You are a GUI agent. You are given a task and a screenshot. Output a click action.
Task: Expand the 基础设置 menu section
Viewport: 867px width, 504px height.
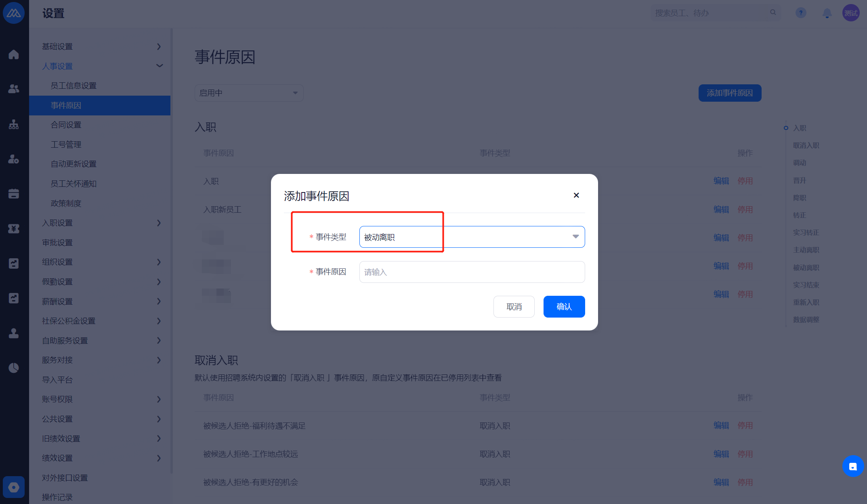(x=101, y=46)
